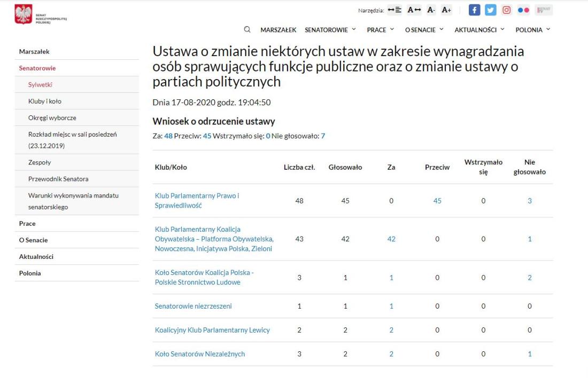Click Senatorów Niezależnych Za count 2
This screenshot has width=588, height=378.
(391, 354)
